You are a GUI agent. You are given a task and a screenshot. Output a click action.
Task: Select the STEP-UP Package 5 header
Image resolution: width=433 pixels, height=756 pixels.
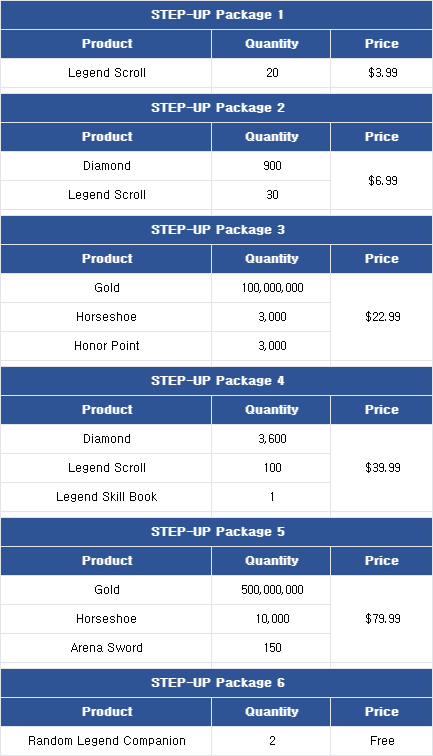[216, 532]
